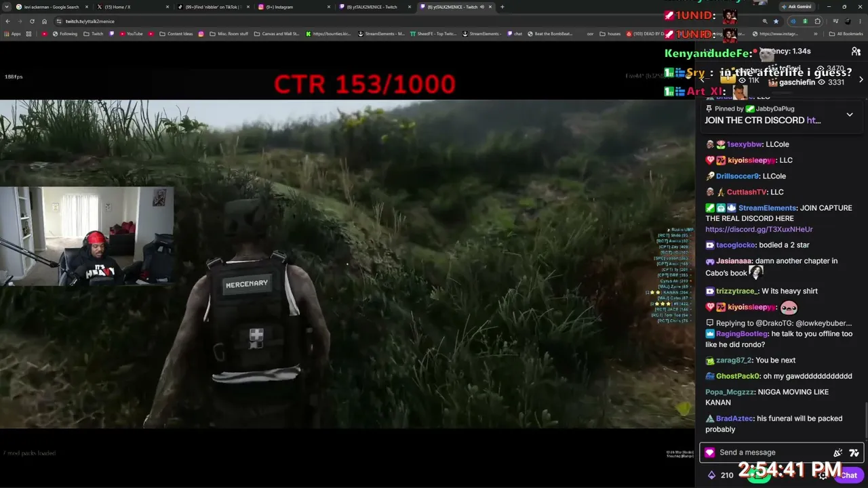The image size is (868, 488).
Task: Open the Content Ideas bookmark folder
Action: pyautogui.click(x=176, y=34)
